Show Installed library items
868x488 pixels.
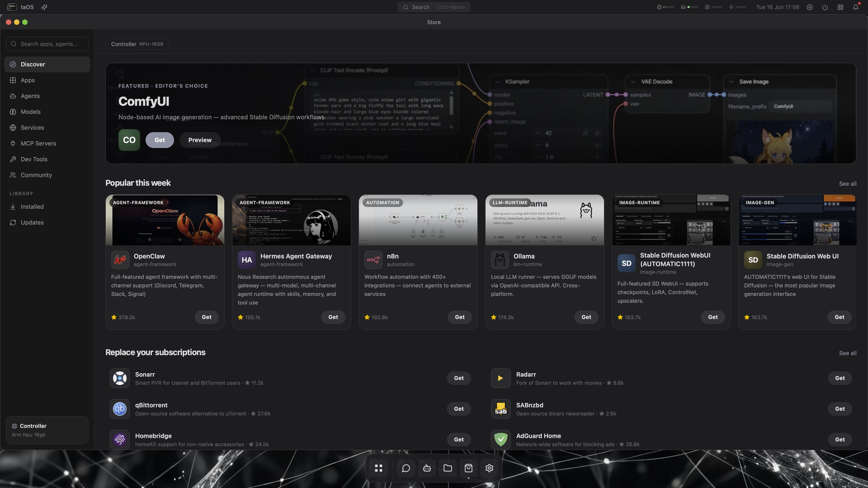[47, 207]
